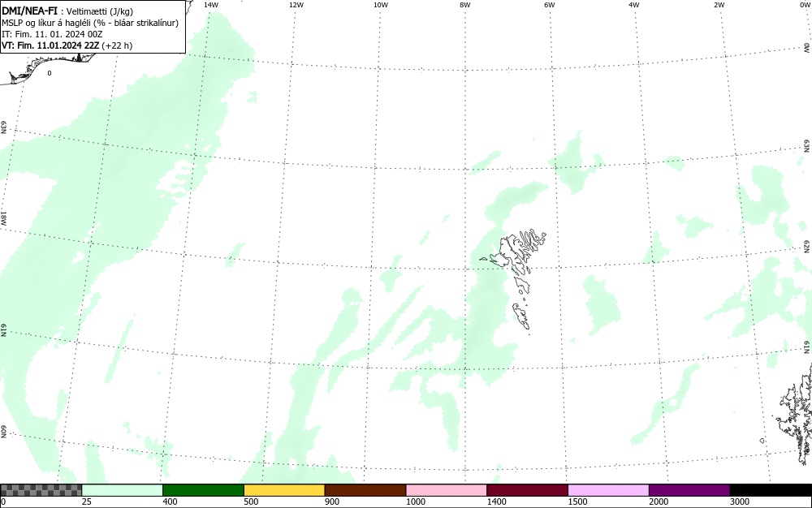The image size is (812, 508).
Task: Click the 'IT: Fim. 11. 01. 2024 00Z' line
Action: tap(52, 34)
